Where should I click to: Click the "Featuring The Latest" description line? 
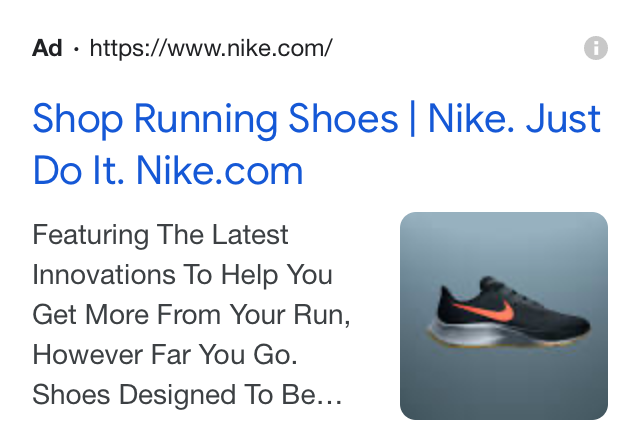[x=160, y=235]
